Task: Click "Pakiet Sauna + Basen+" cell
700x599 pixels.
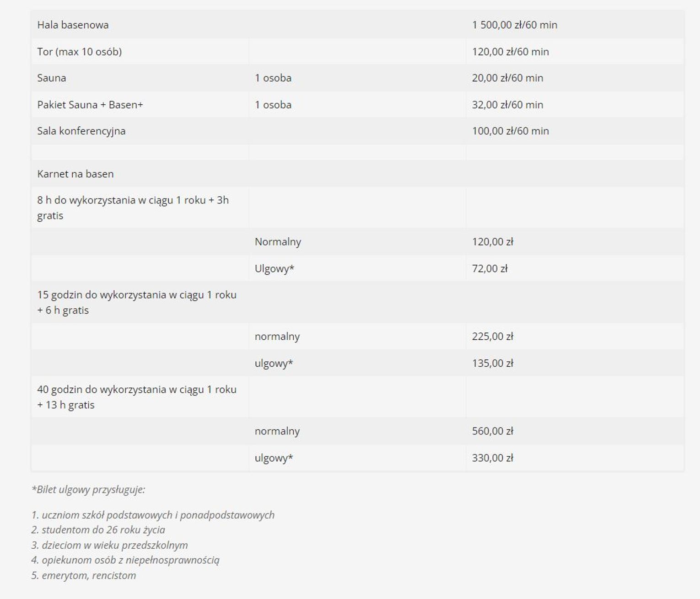Action: pyautogui.click(x=90, y=105)
